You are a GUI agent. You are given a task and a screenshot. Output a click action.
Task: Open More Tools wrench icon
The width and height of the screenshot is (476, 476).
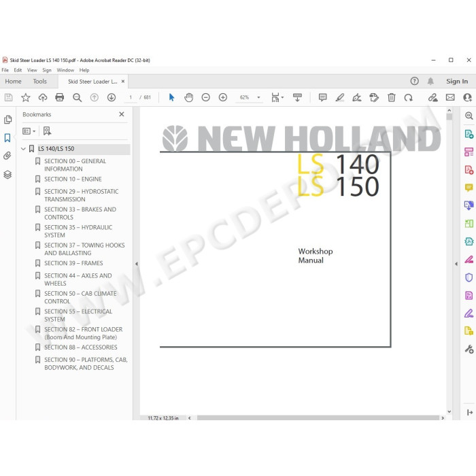point(469,349)
